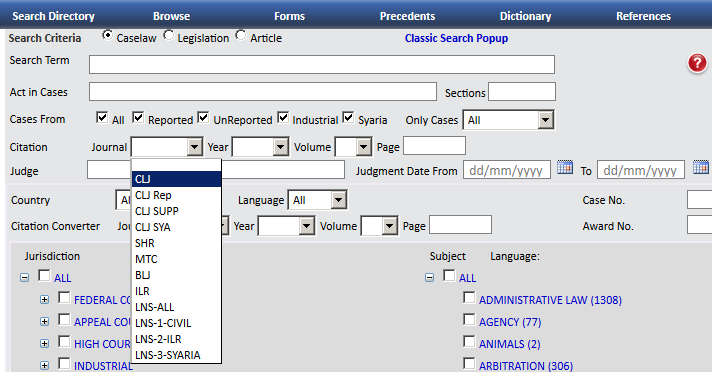Screen dimensions: 712x372
Task: Open the Browse menu
Action: [x=172, y=16]
